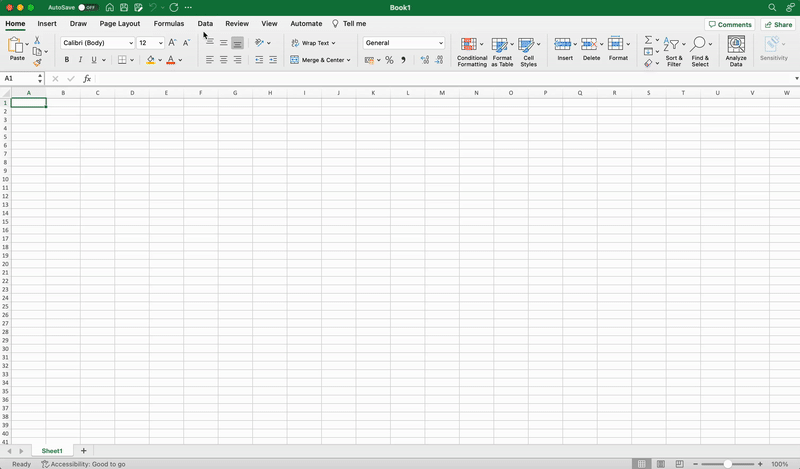
Task: Toggle Bold formatting
Action: coord(67,60)
